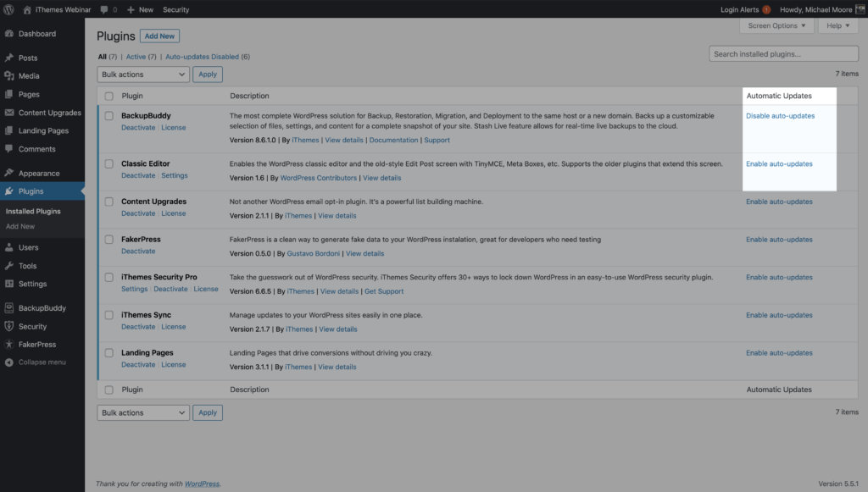Open Tools via the wrench icon
Viewport: 868px width, 492px height.
pos(8,266)
